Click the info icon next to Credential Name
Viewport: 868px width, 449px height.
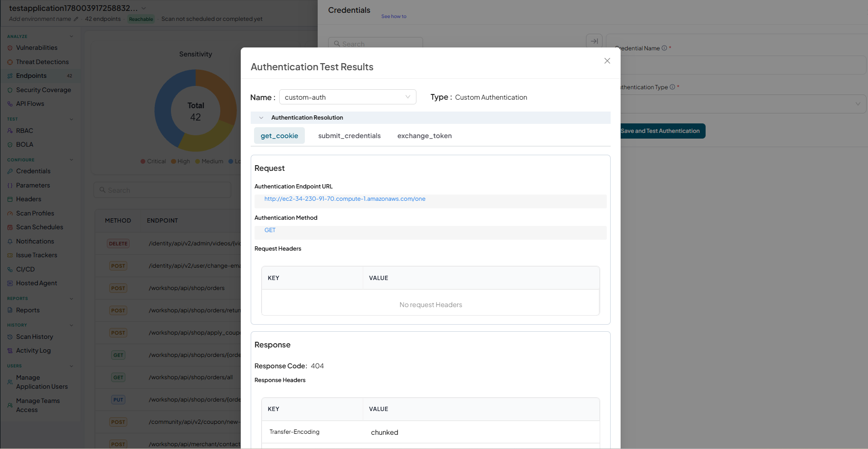click(664, 48)
